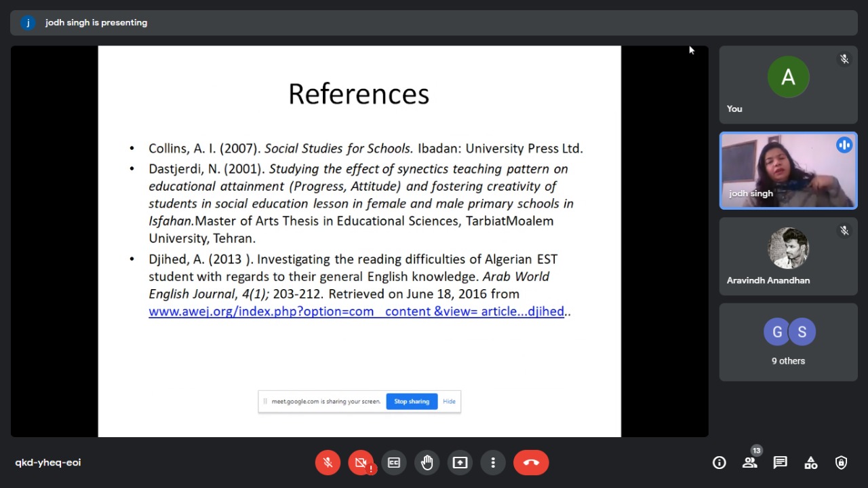The width and height of the screenshot is (868, 488).
Task: Click Stop sharing button
Action: point(412,401)
